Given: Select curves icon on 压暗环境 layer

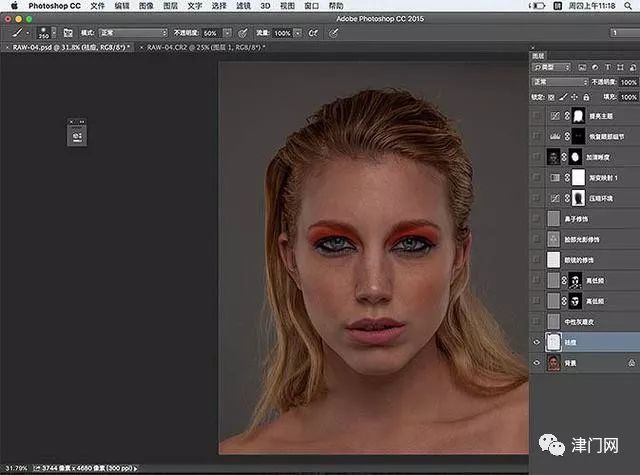Looking at the screenshot, I should 555,198.
